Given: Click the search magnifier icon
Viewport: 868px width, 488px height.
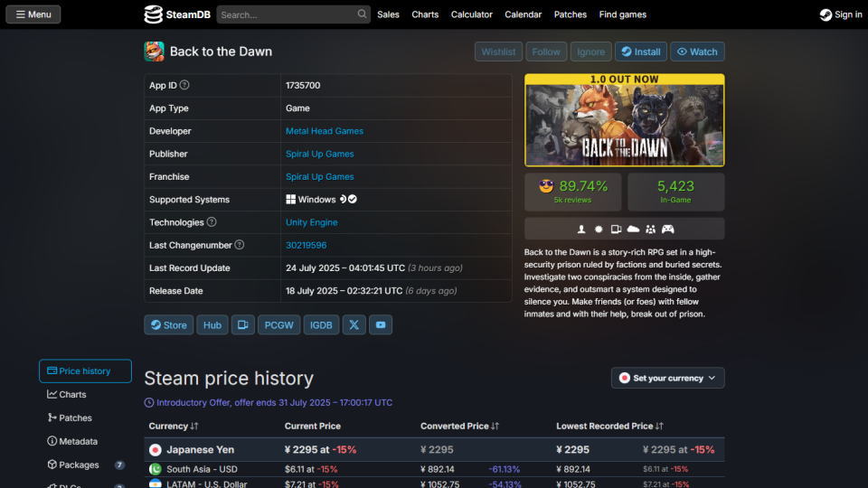Looking at the screenshot, I should [x=362, y=14].
